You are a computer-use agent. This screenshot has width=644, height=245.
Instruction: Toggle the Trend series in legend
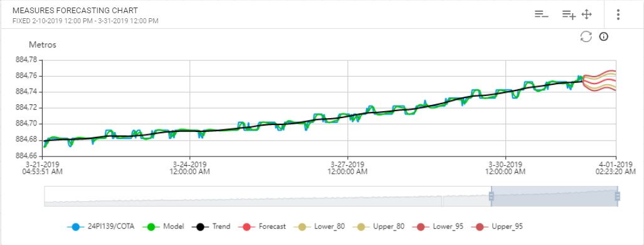[211, 227]
